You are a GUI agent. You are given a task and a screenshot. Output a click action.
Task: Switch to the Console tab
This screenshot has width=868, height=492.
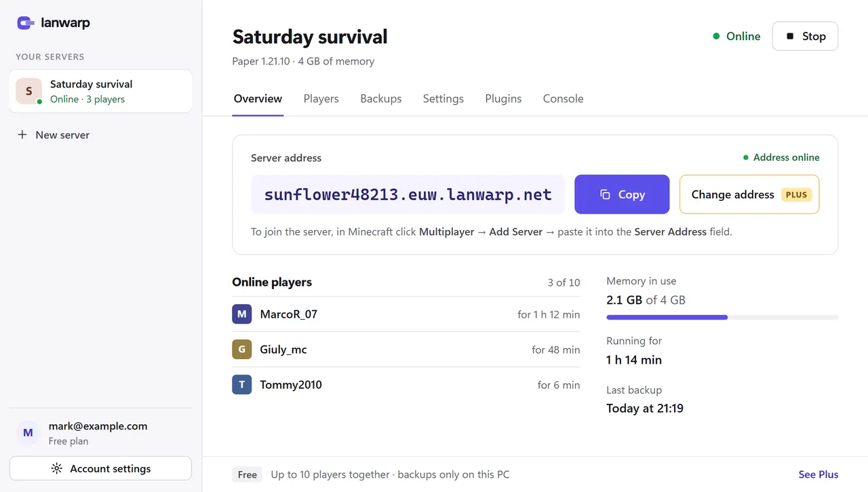tap(563, 99)
